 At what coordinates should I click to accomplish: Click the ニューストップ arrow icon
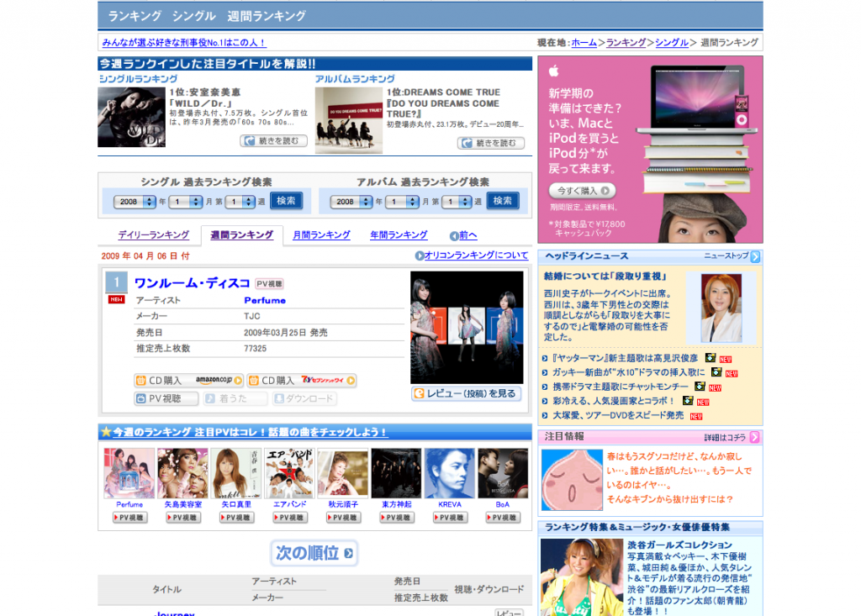[x=755, y=256]
